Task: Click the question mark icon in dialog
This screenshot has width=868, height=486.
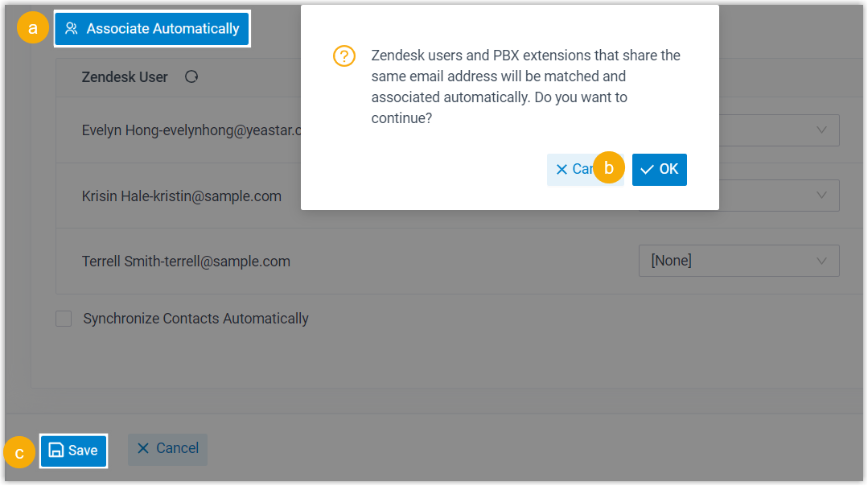Action: coord(344,56)
